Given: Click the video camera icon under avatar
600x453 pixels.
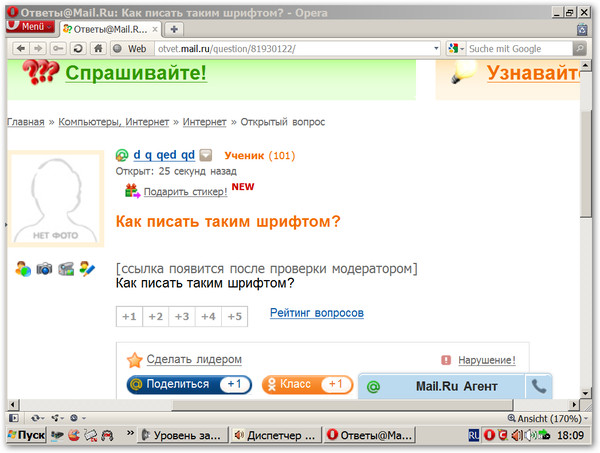Looking at the screenshot, I should click(66, 269).
